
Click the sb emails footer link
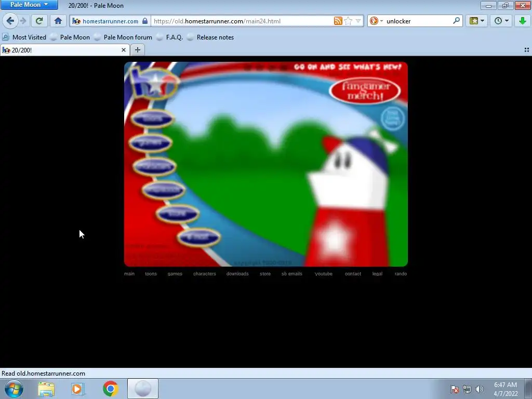(x=292, y=274)
